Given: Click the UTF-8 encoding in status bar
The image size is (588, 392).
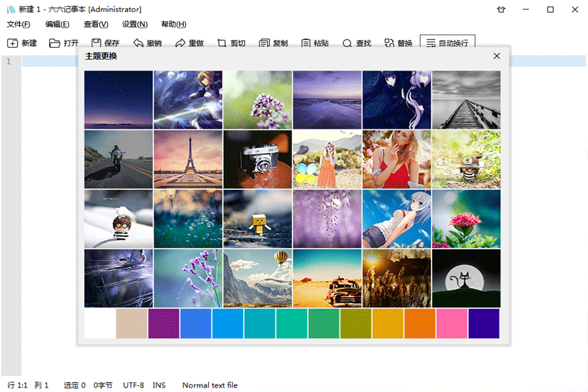Looking at the screenshot, I should [x=134, y=385].
